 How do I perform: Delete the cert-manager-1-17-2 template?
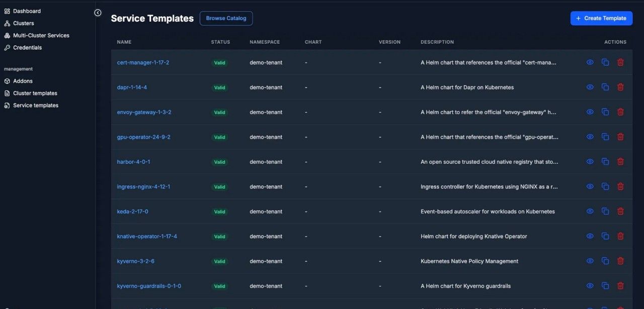pos(620,62)
